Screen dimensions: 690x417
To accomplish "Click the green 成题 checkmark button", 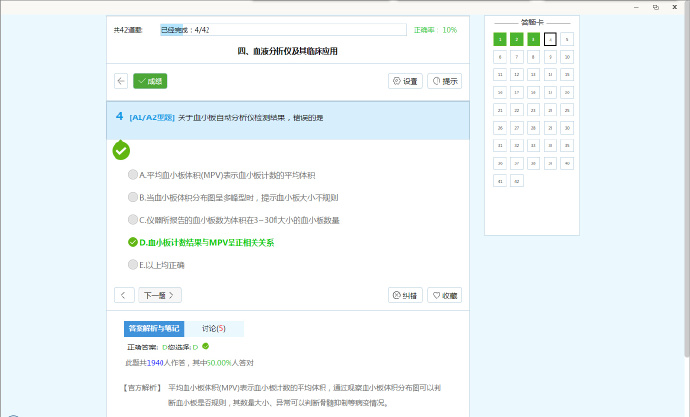I will (x=150, y=81).
